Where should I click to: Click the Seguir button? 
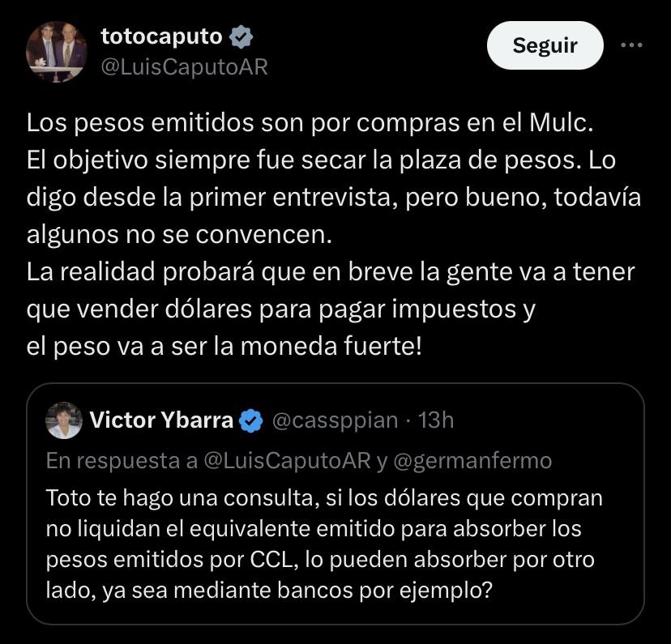click(545, 45)
